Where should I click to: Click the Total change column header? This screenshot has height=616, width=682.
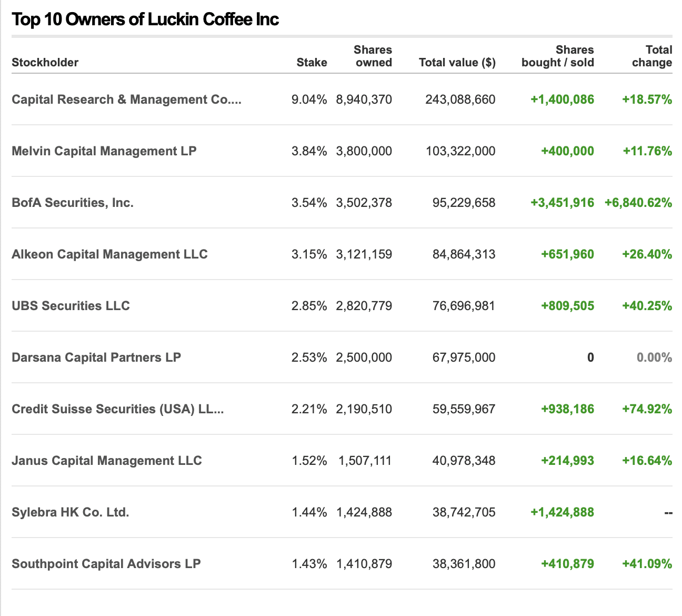coord(652,56)
